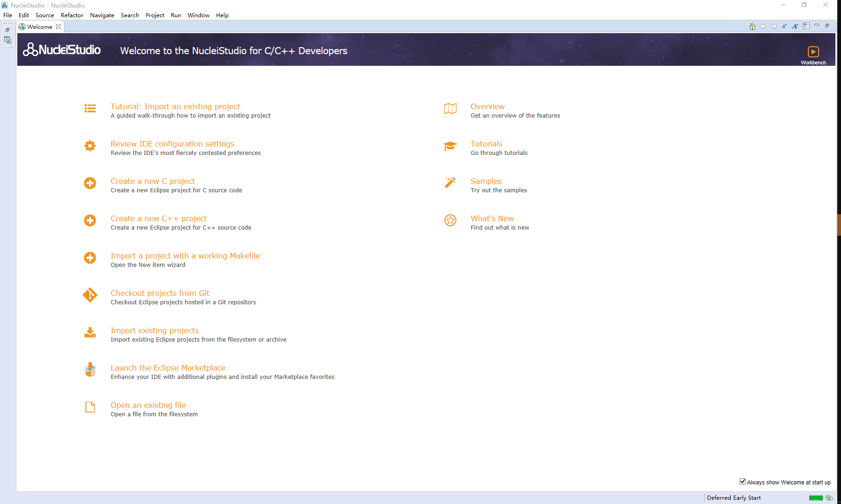Image resolution: width=841 pixels, height=504 pixels.
Task: Click the gear icon for IDE configuration
Action: (x=90, y=146)
